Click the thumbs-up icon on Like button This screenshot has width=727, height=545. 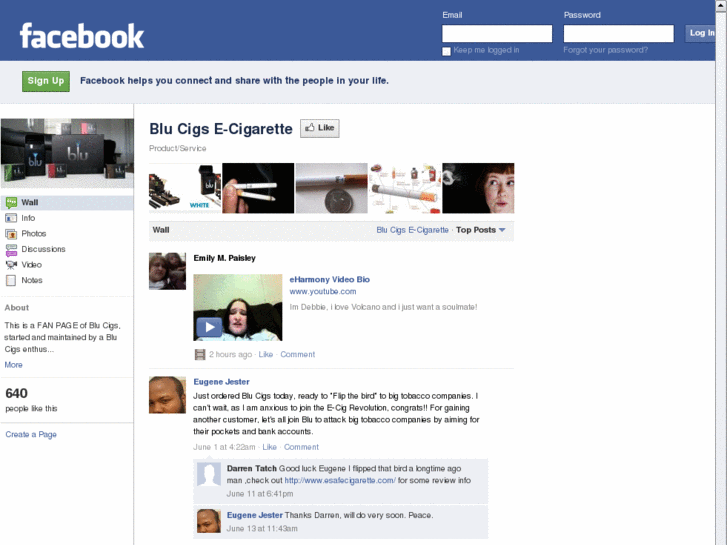click(x=310, y=128)
